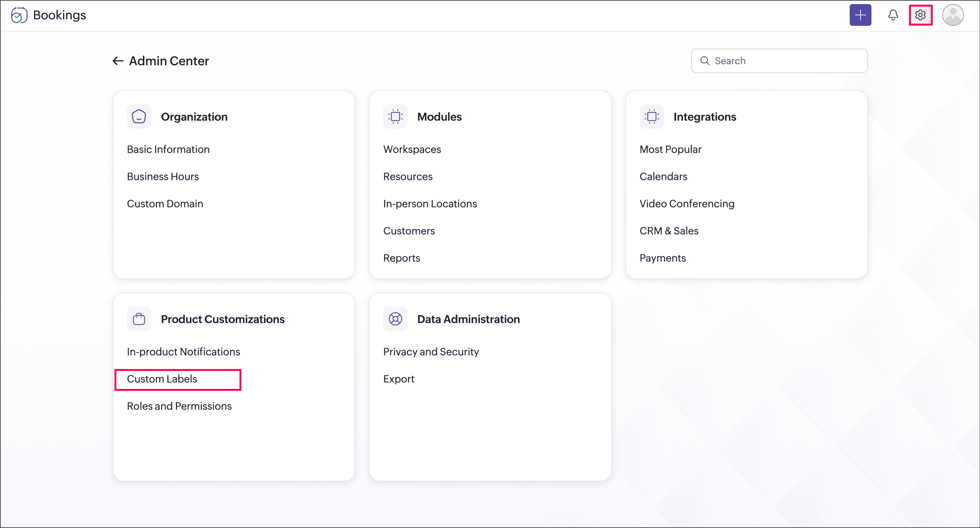Click the Admin Center title
980x528 pixels.
[x=169, y=61]
